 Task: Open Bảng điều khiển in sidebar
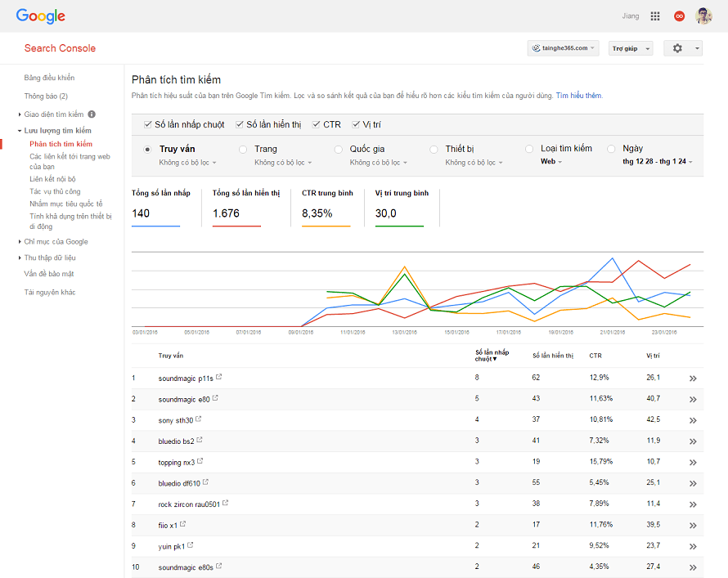point(49,78)
